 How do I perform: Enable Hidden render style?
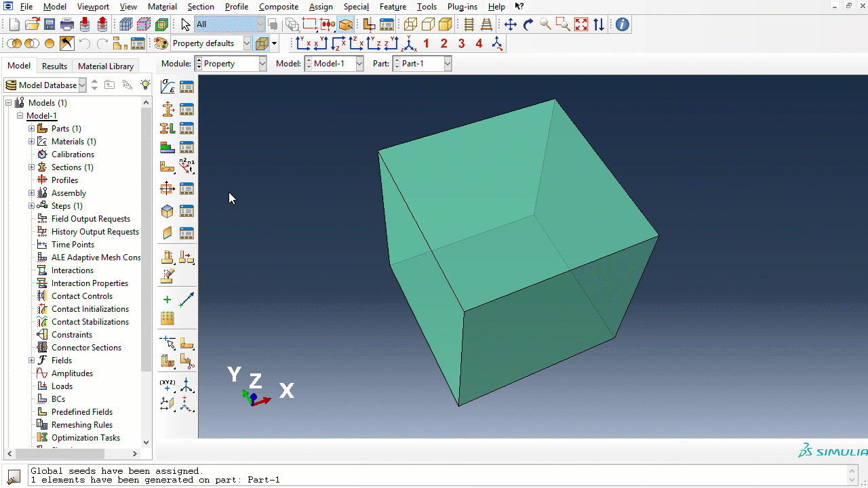tap(428, 24)
